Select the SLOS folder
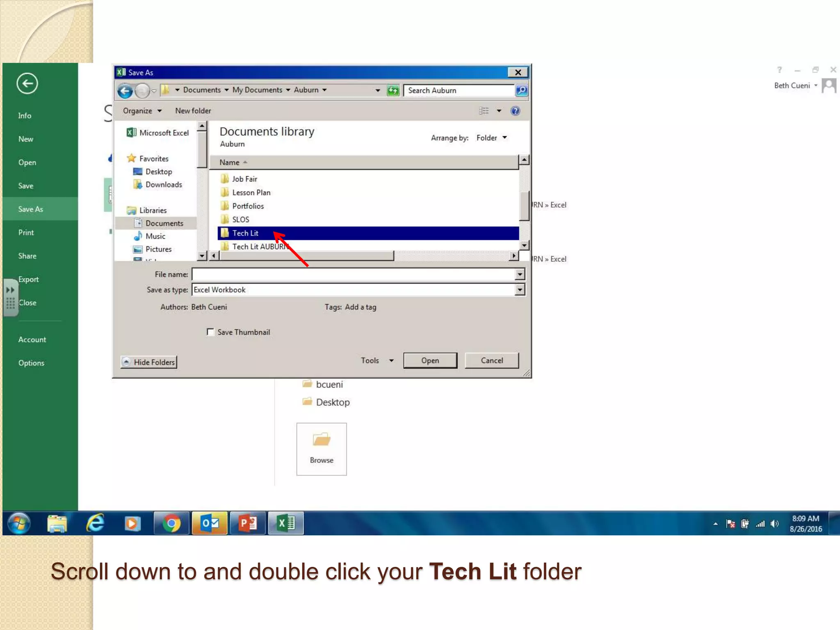The height and width of the screenshot is (630, 840). [x=235, y=219]
